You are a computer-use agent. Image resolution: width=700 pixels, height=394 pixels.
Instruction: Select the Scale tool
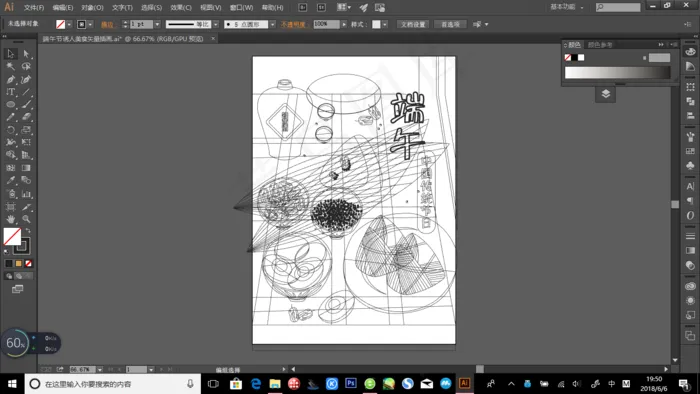(26, 130)
